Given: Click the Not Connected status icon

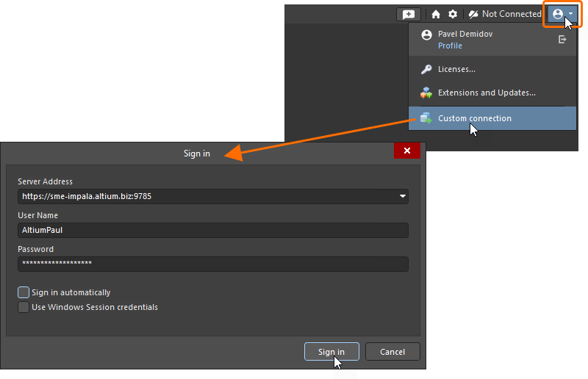Looking at the screenshot, I should (x=473, y=14).
